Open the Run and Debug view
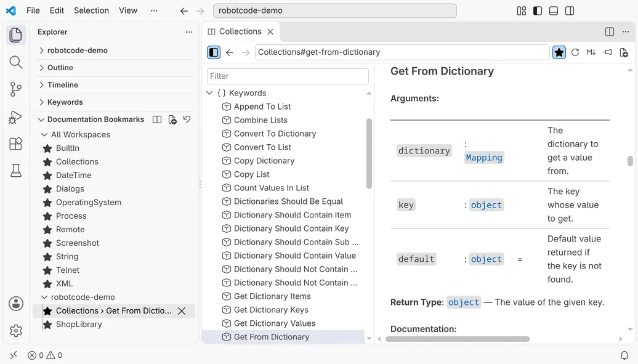Image resolution: width=638 pixels, height=364 pixels. pos(16,117)
